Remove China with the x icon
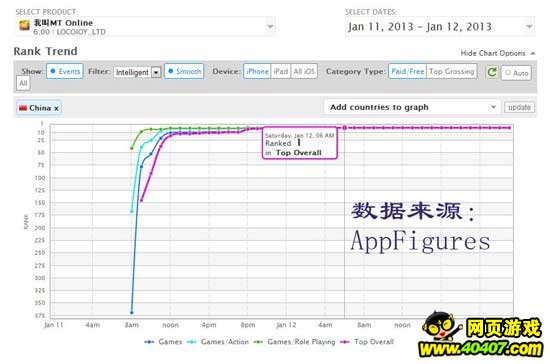The image size is (550, 364). point(56,108)
